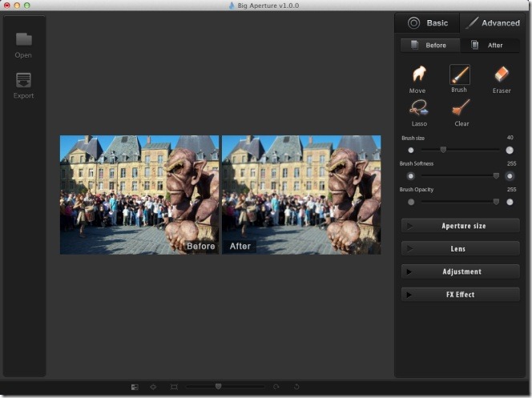532x398 pixels.
Task: Click the crosshair center icon in bottom toolbar
Action: coord(153,387)
